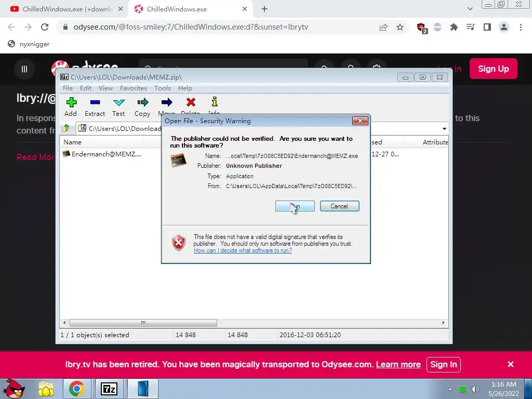532x399 pixels.
Task: Click the Sign Up button on Odysee
Action: tap(494, 69)
